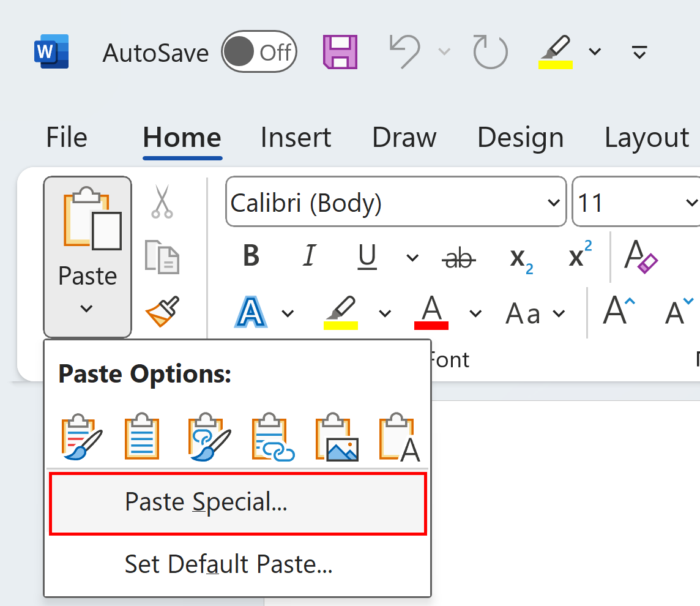Click the highlighter icon in the Quick Access Toolbar
Viewport: 700px width, 606px height.
556,52
